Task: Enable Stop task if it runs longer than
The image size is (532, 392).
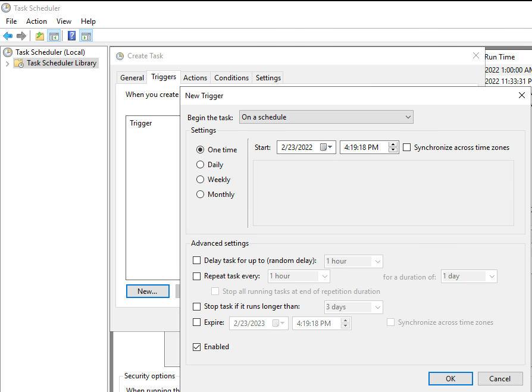Action: pyautogui.click(x=196, y=306)
